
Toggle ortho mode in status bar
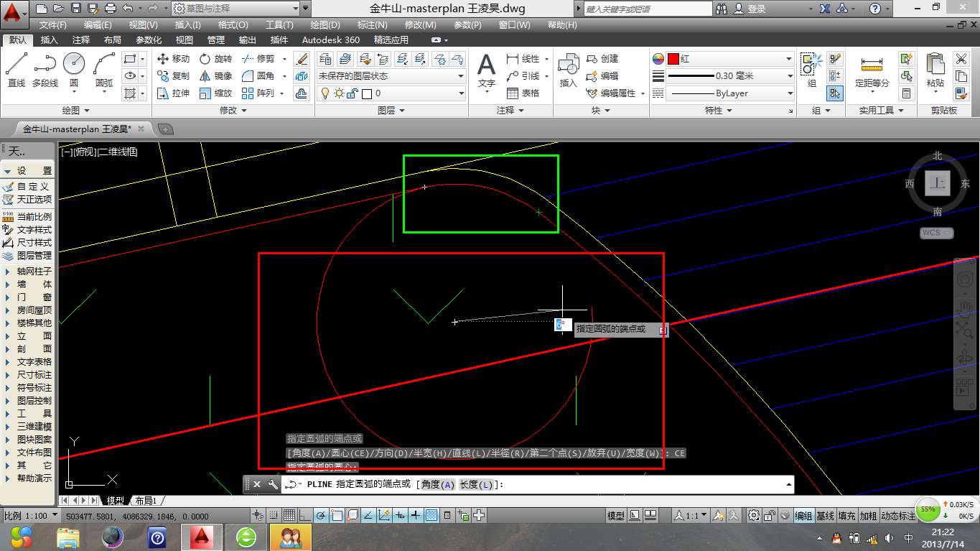[304, 515]
